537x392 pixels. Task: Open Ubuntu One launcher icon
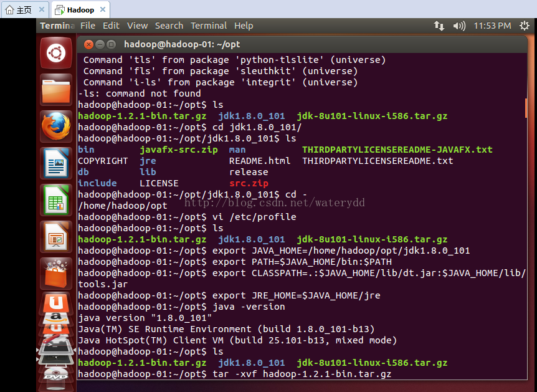[56, 302]
